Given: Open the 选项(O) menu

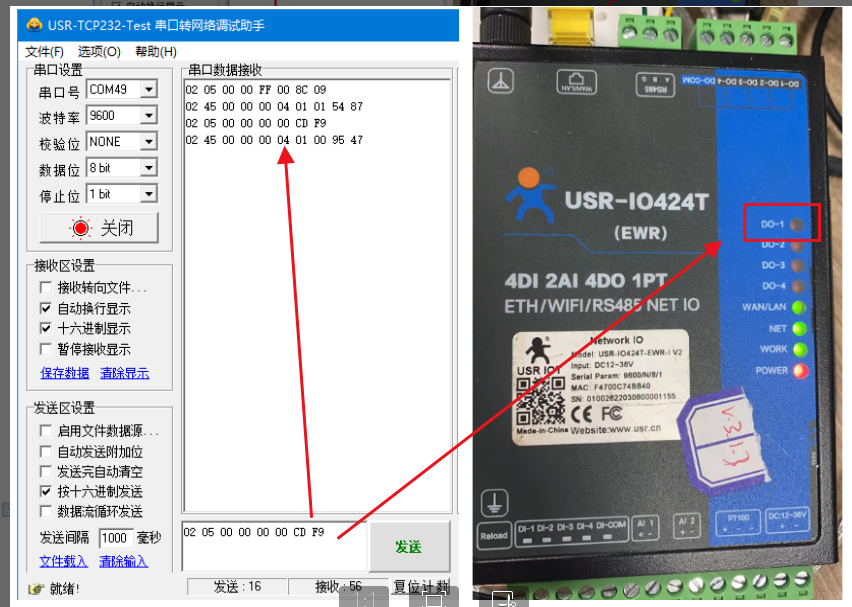Looking at the screenshot, I should [x=99, y=52].
